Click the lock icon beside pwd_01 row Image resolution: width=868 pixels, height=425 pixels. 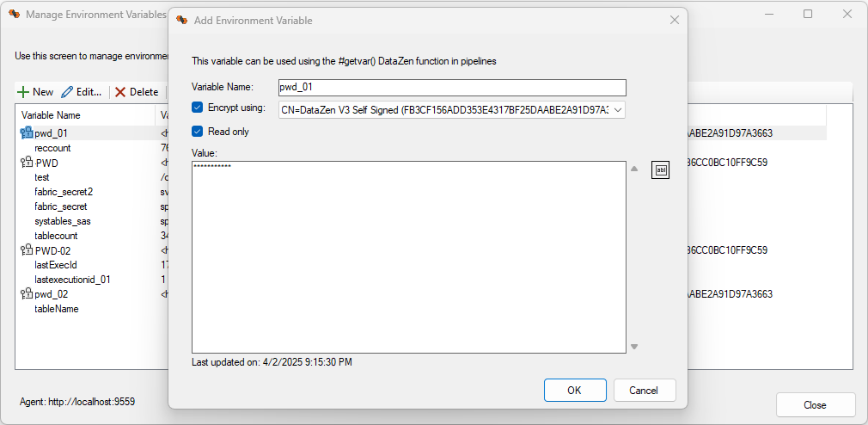click(x=27, y=133)
